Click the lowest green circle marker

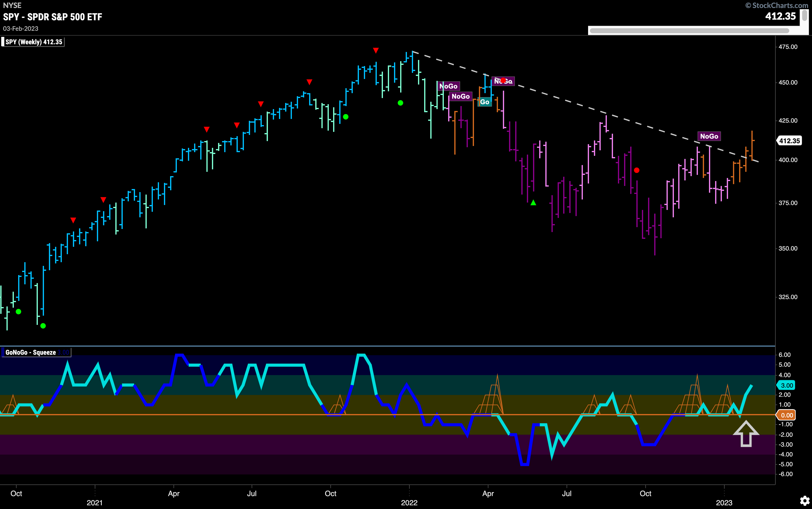click(x=43, y=326)
